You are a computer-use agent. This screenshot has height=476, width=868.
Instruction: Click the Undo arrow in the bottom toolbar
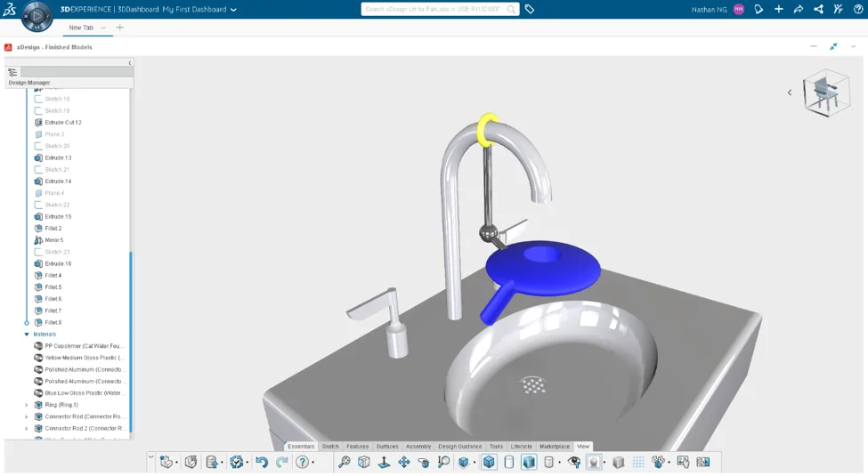tap(261, 462)
